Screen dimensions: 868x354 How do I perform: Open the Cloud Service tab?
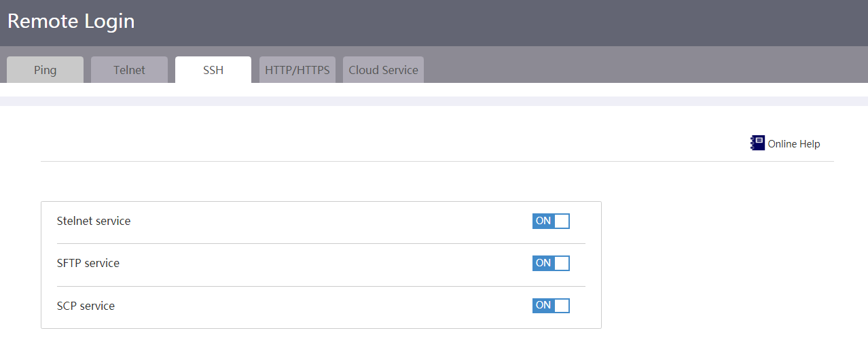(383, 70)
